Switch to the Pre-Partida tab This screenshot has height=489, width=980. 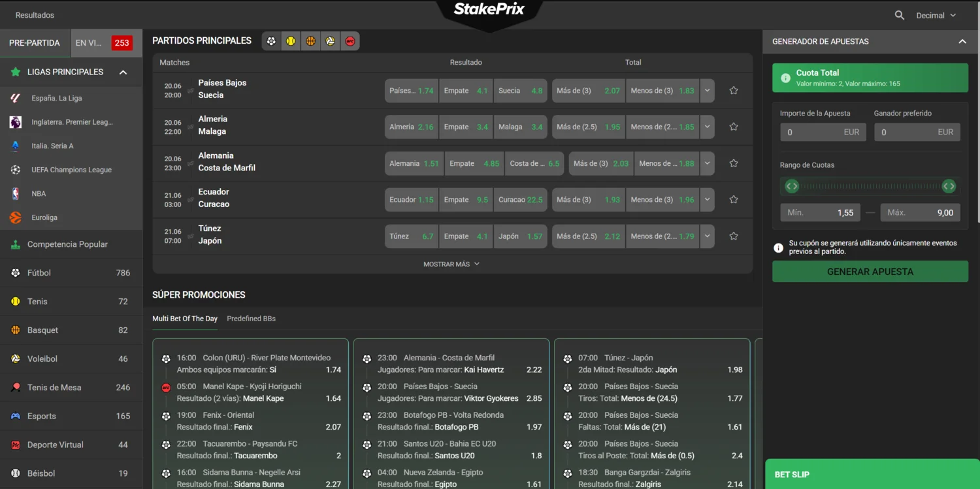point(35,43)
